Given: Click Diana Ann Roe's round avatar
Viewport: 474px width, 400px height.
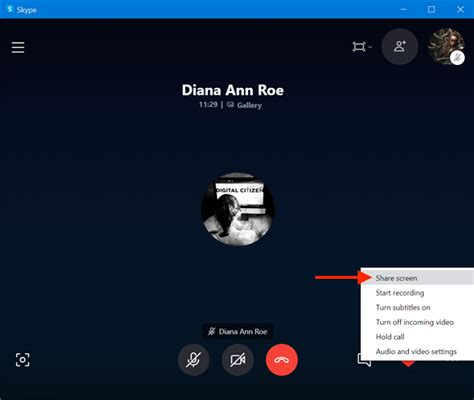Looking at the screenshot, I should click(238, 209).
